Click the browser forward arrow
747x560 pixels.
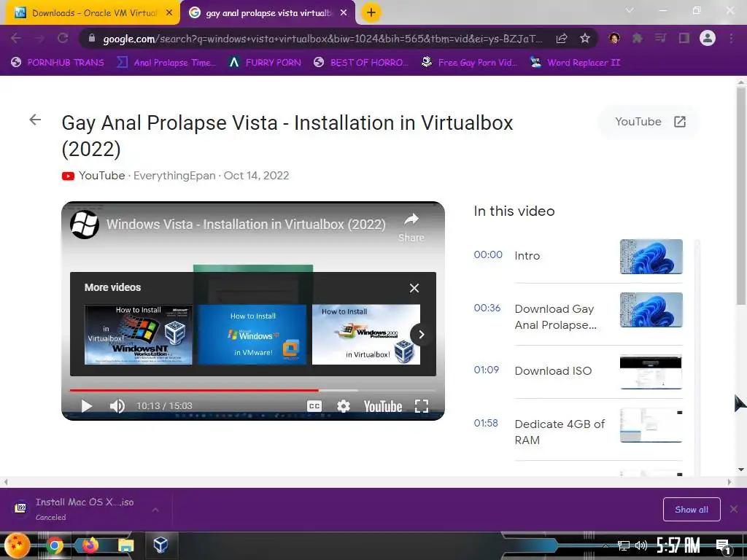pos(39,38)
